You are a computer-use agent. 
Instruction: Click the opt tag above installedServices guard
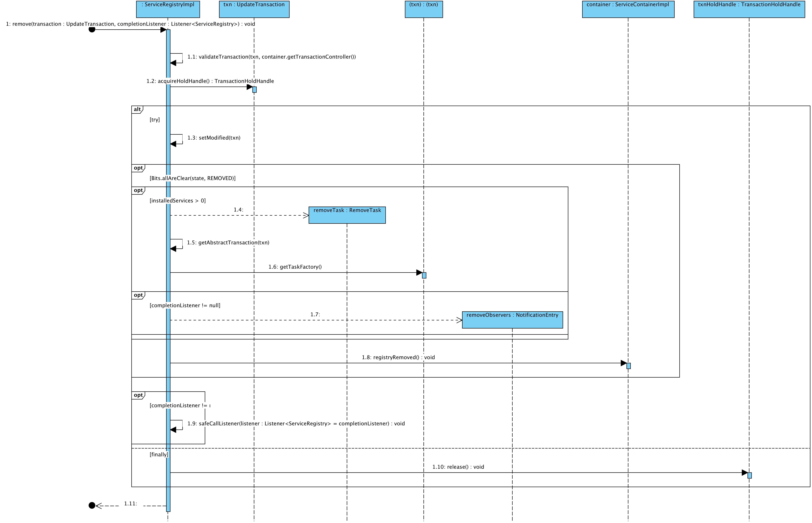138,191
